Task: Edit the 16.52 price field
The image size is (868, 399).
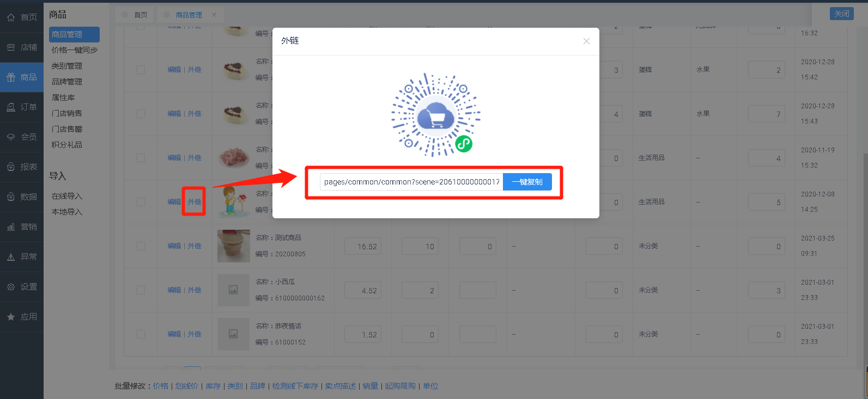Action: (x=362, y=246)
